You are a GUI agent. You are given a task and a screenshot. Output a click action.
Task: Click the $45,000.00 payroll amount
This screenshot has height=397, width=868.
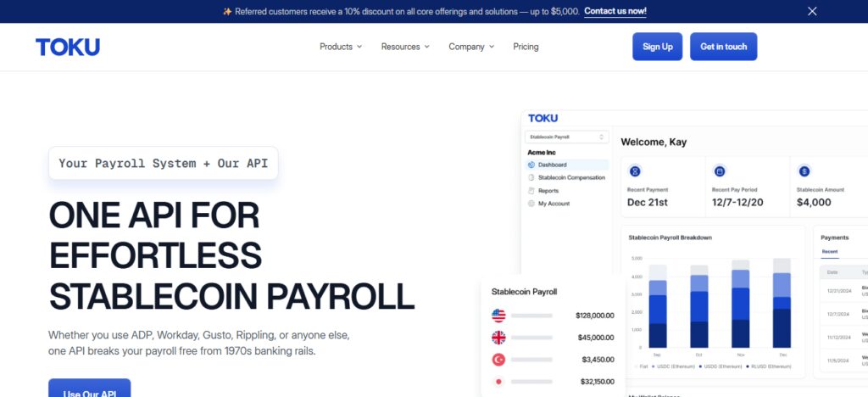pyautogui.click(x=596, y=338)
